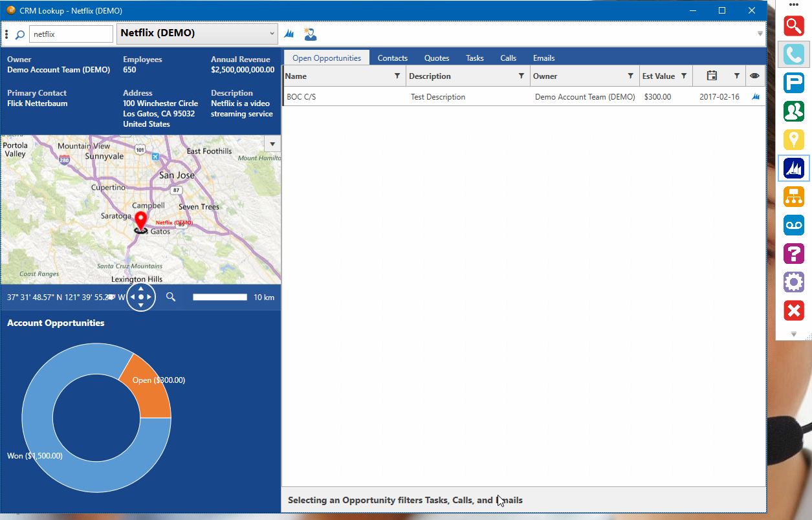Toggle the Owner column filter
Viewport: 812px width, 520px height.
click(x=630, y=76)
